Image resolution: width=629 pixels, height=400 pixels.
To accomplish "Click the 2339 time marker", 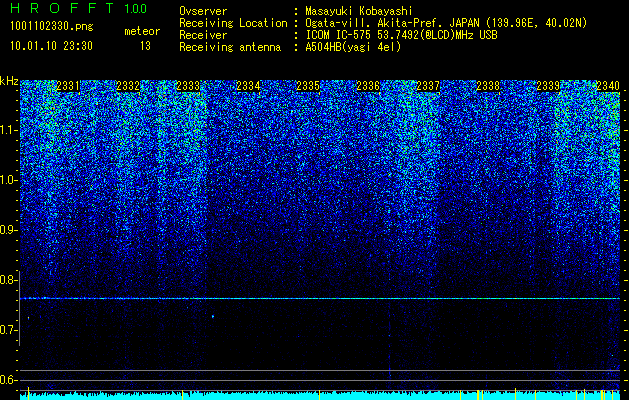I will [548, 86].
